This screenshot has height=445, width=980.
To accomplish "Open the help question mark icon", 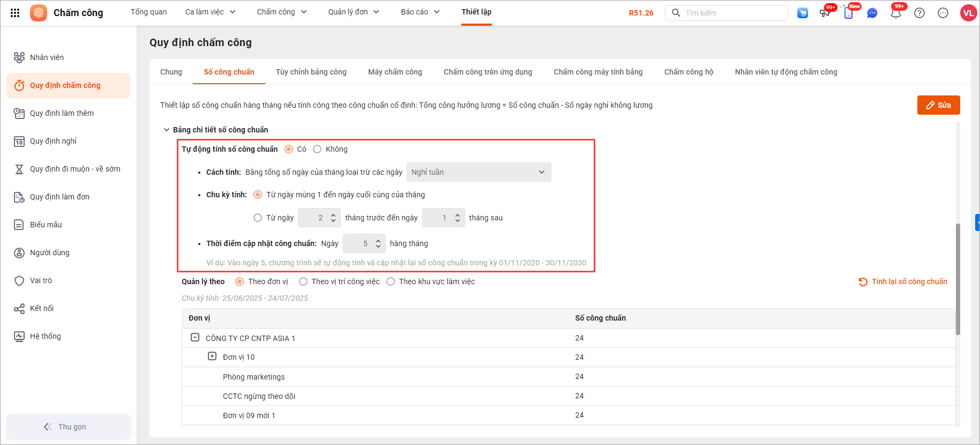I will (919, 13).
